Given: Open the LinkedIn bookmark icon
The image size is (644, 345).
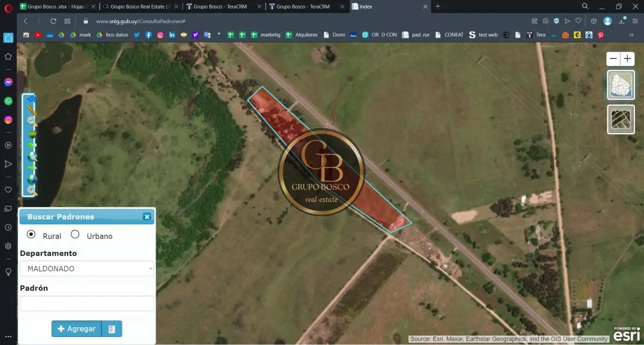Looking at the screenshot, I should [172, 35].
